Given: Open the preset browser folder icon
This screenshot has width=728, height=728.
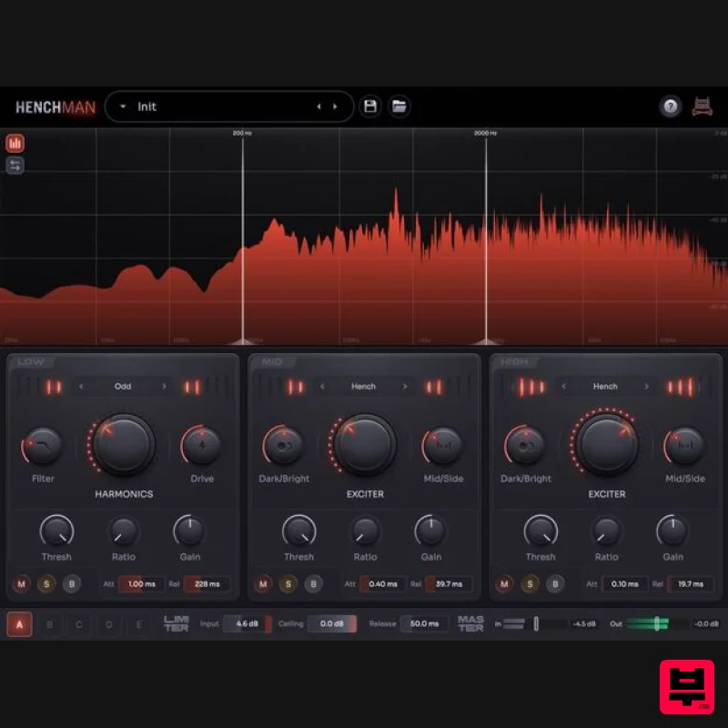Looking at the screenshot, I should click(399, 106).
